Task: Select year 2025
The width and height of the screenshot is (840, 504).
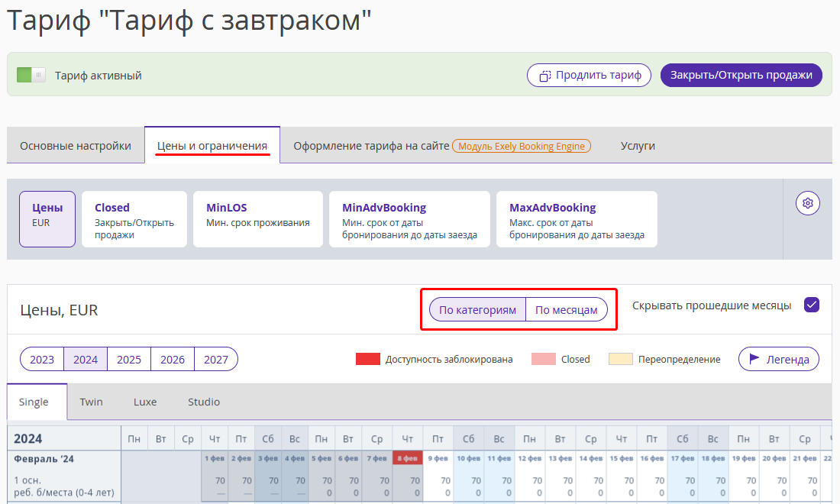Action: (x=128, y=360)
